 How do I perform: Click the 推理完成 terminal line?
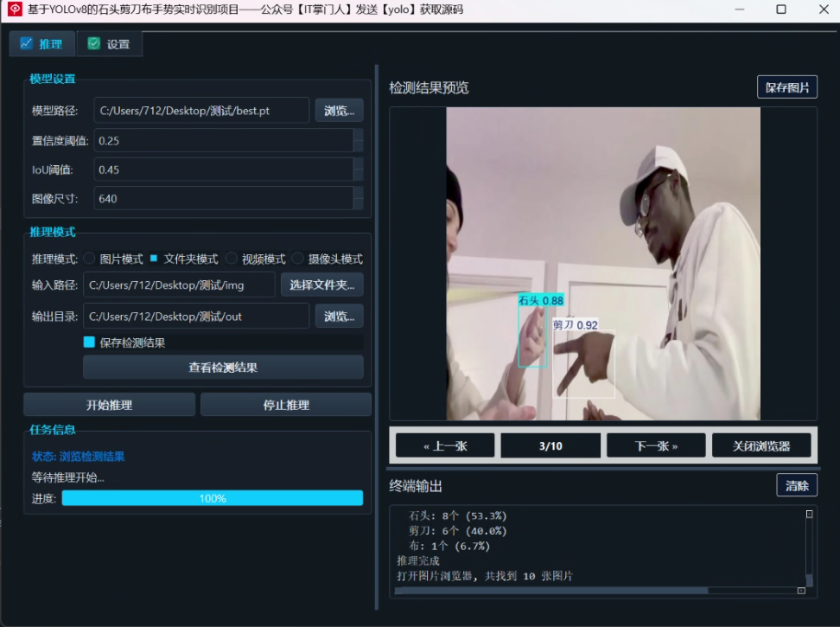coord(418,560)
